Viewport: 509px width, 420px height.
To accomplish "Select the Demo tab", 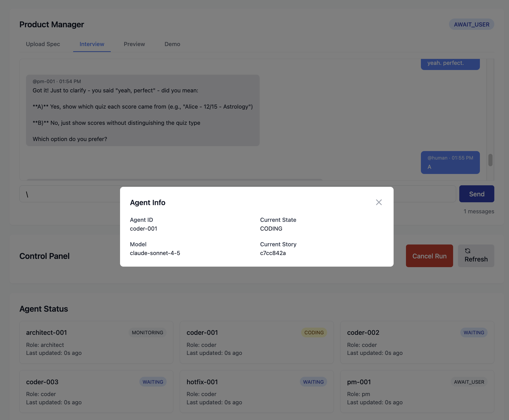I will click(x=172, y=44).
